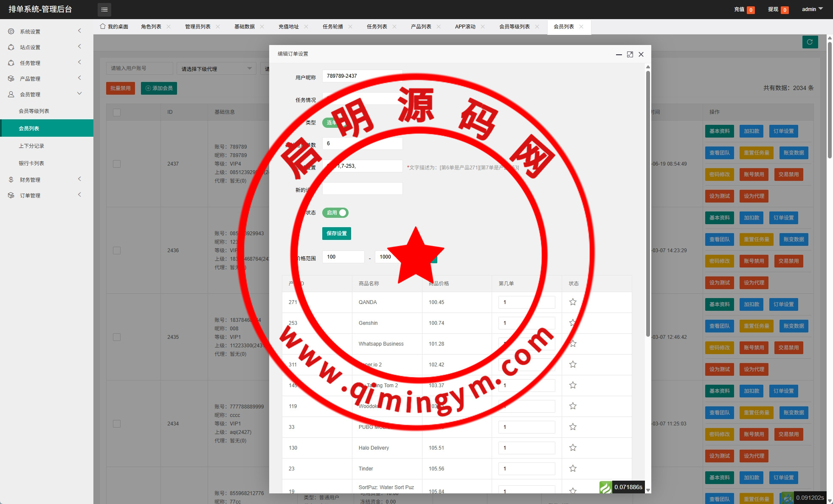Click the 保存设置 button
The width and height of the screenshot is (833, 504).
coord(336,234)
